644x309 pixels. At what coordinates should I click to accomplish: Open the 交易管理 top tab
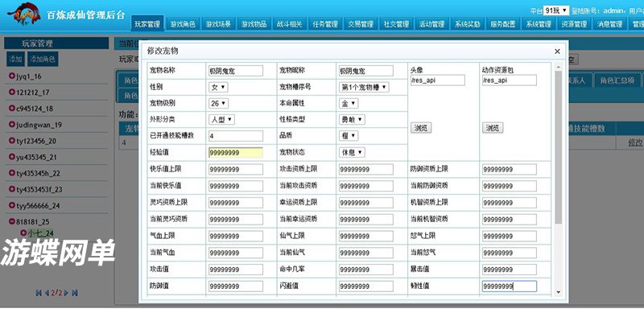(x=360, y=24)
